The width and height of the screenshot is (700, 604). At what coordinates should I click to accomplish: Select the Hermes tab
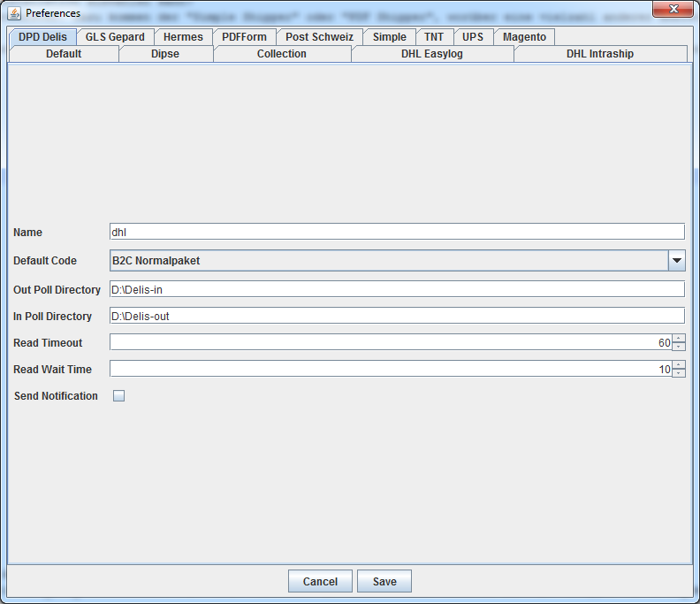coord(183,36)
